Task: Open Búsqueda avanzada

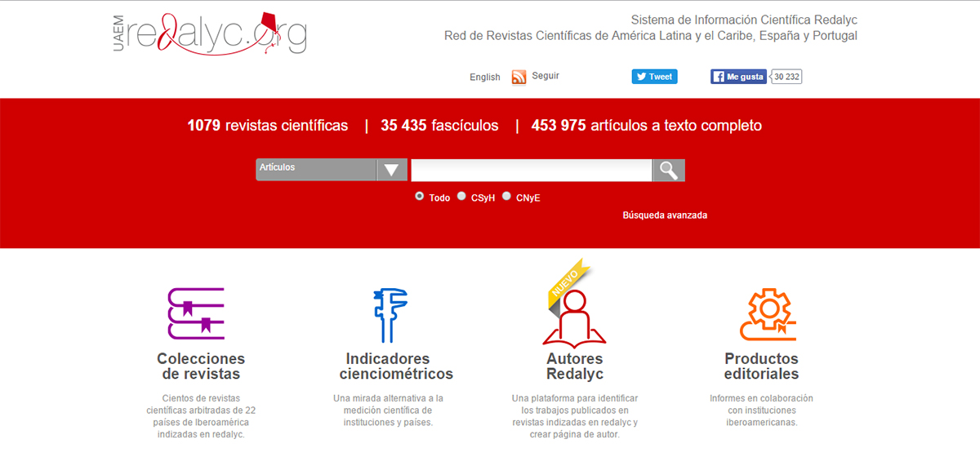Action: (x=665, y=215)
